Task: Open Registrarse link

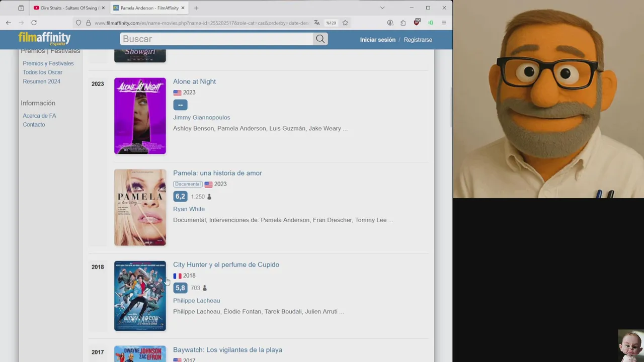Action: tap(418, 40)
